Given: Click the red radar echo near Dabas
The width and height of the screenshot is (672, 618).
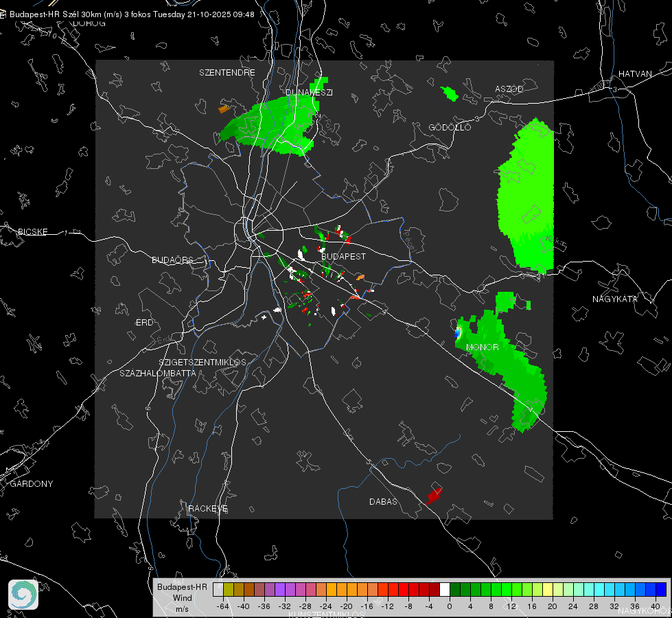Looking at the screenshot, I should 434,495.
